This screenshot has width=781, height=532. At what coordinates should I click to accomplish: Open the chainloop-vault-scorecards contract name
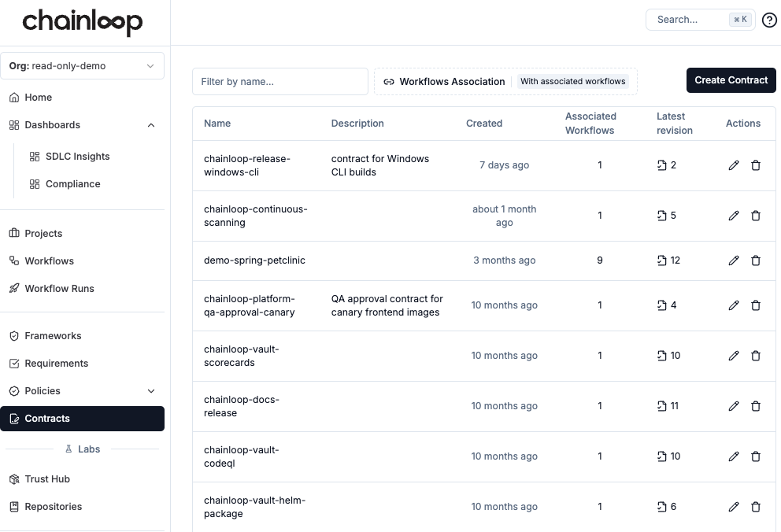241,356
